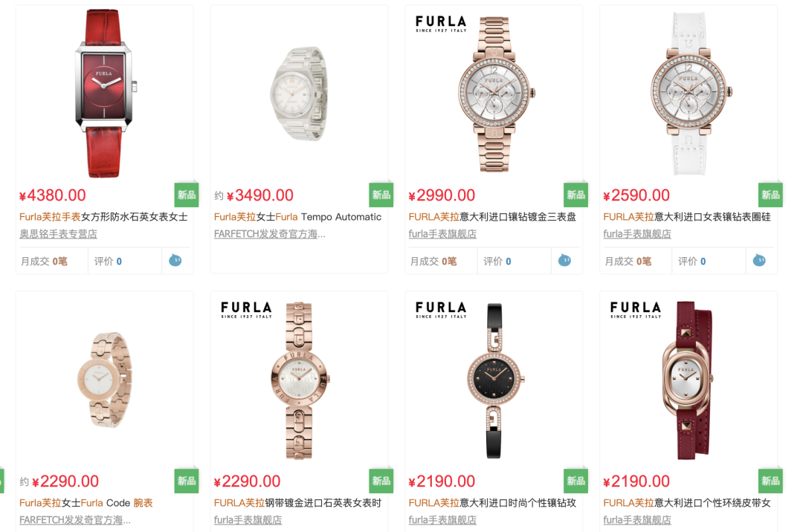Open the burgundy double-wrap leather watch image

click(x=687, y=380)
